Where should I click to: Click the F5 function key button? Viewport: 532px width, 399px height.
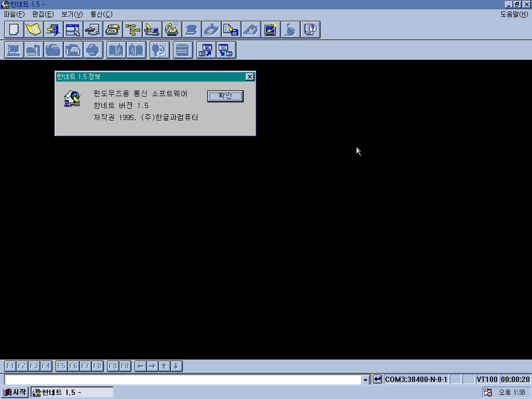[61, 366]
